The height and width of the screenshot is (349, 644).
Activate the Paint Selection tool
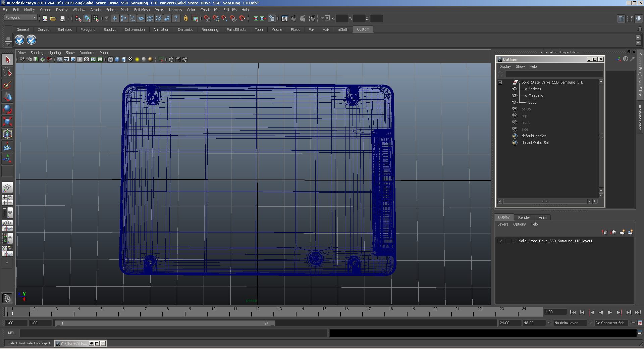7,85
